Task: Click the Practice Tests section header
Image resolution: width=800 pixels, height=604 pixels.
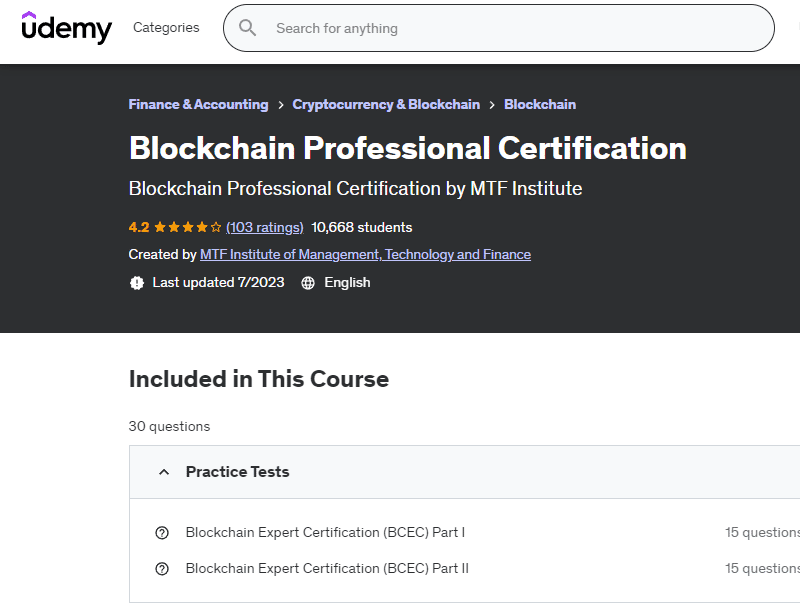Action: 238,472
